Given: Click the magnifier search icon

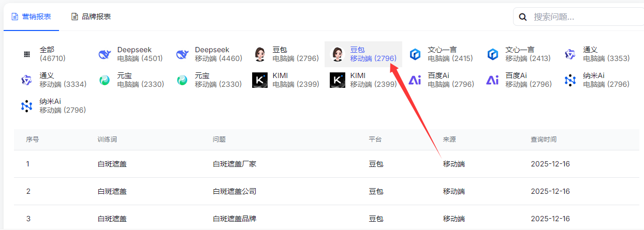Looking at the screenshot, I should click(x=523, y=17).
